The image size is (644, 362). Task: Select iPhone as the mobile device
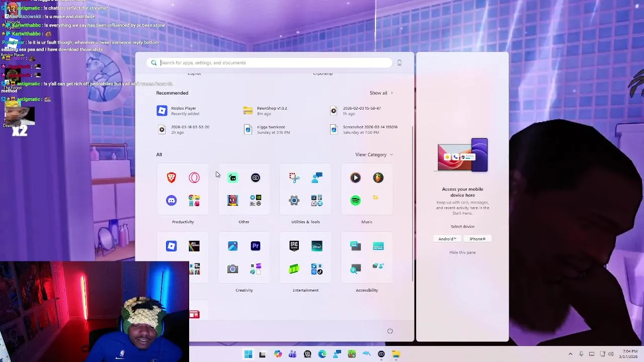pos(477,239)
